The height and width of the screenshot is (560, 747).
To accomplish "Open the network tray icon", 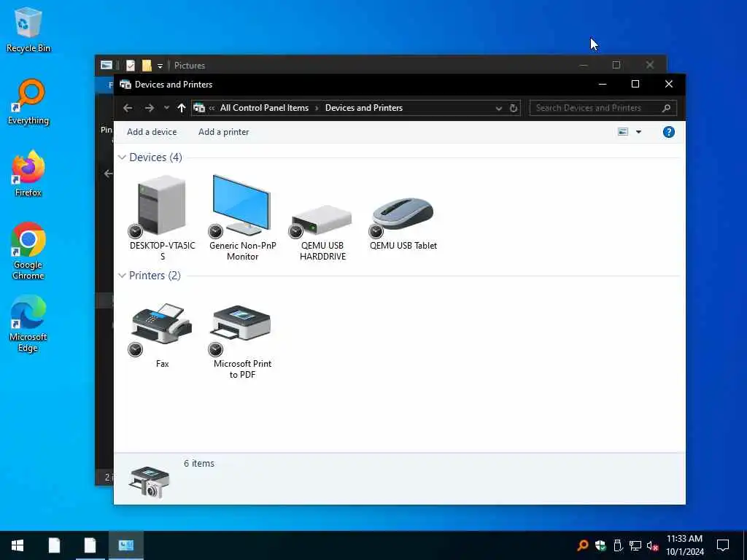I will coord(635,545).
